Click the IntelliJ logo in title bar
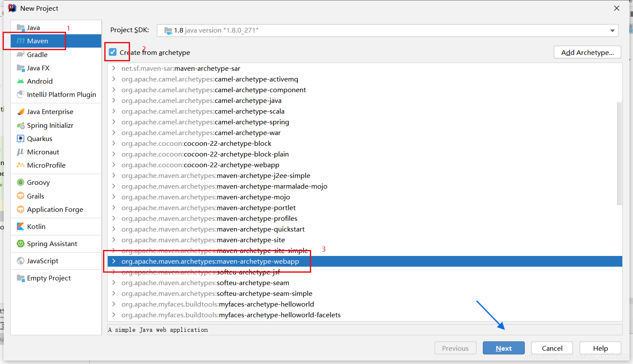This screenshot has height=364, width=633. click(12, 8)
